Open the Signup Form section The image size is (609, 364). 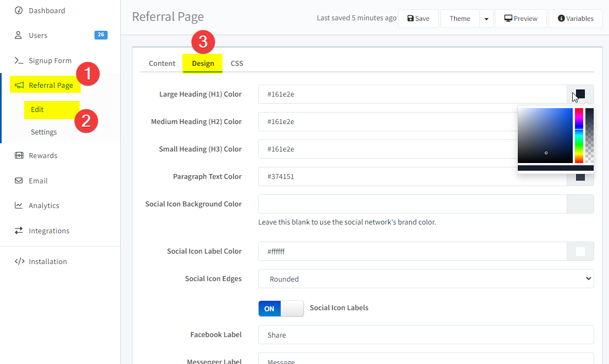coord(19,60)
